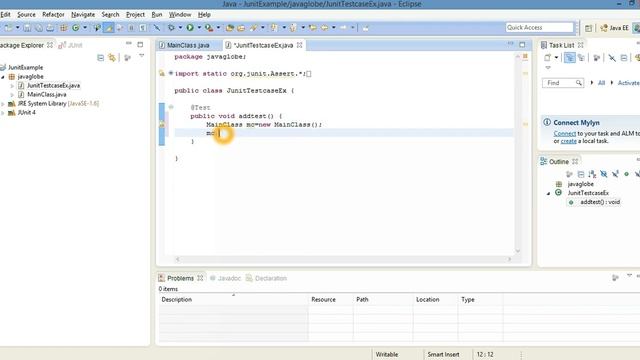Screen dimensions: 640x360
Task: Click search magnifier in Task List Find box
Action: (x=578, y=83)
